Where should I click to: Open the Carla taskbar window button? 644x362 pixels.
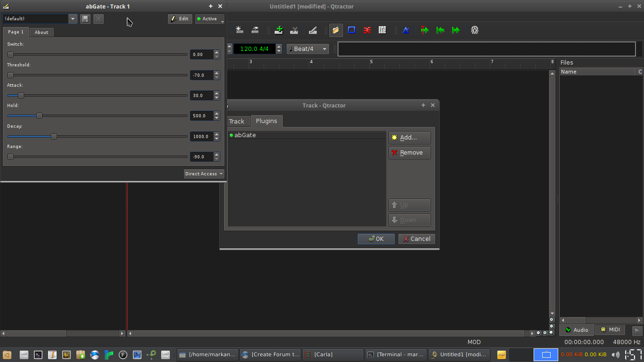[x=333, y=354]
